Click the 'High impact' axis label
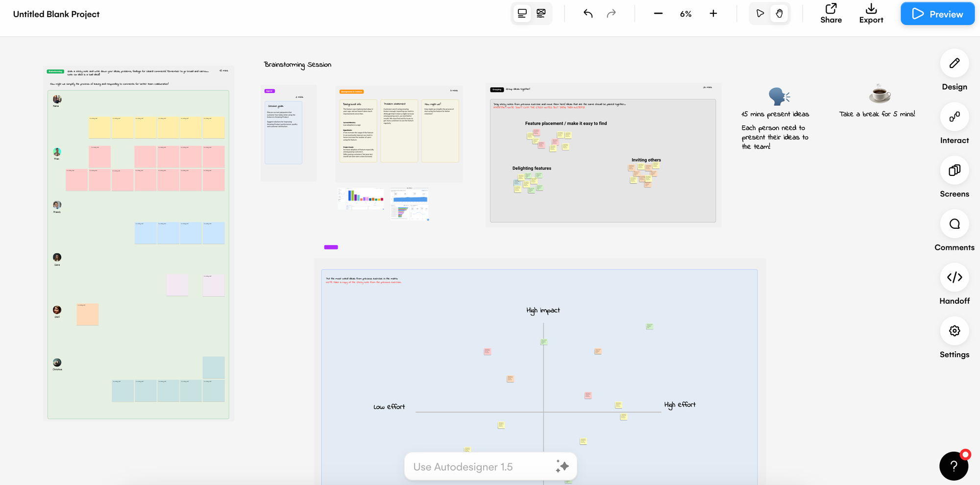 pyautogui.click(x=543, y=311)
